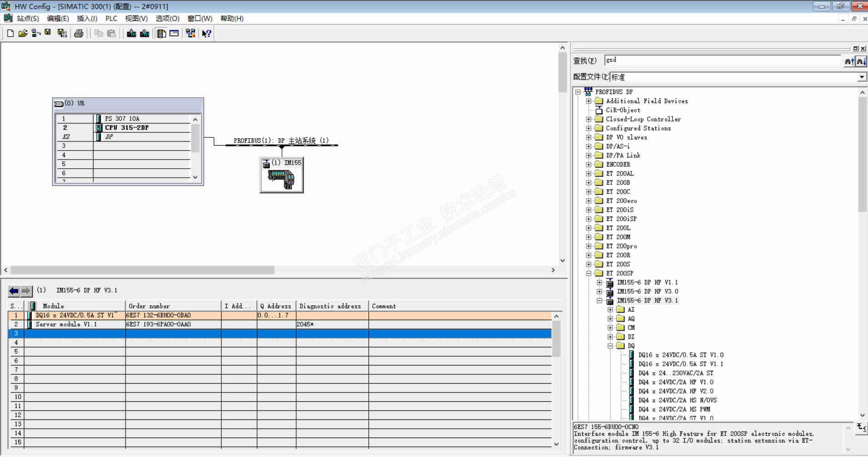Select the CPU 315-2DP rack row

pyautogui.click(x=123, y=128)
